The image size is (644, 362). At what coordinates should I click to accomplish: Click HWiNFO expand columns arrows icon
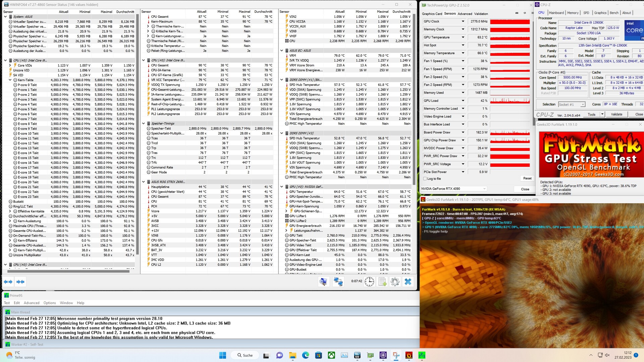tap(8, 282)
